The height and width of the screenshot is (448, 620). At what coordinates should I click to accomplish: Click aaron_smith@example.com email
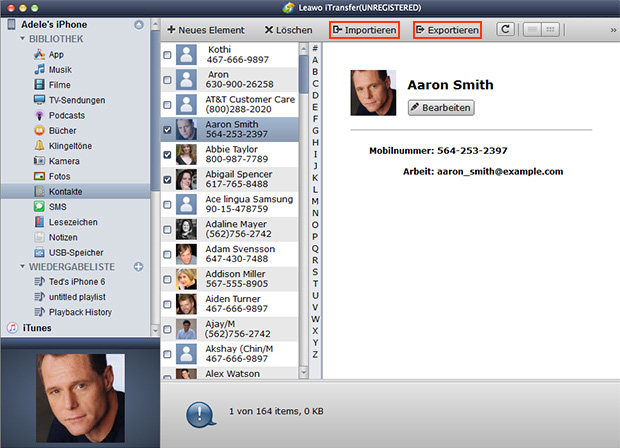(500, 172)
